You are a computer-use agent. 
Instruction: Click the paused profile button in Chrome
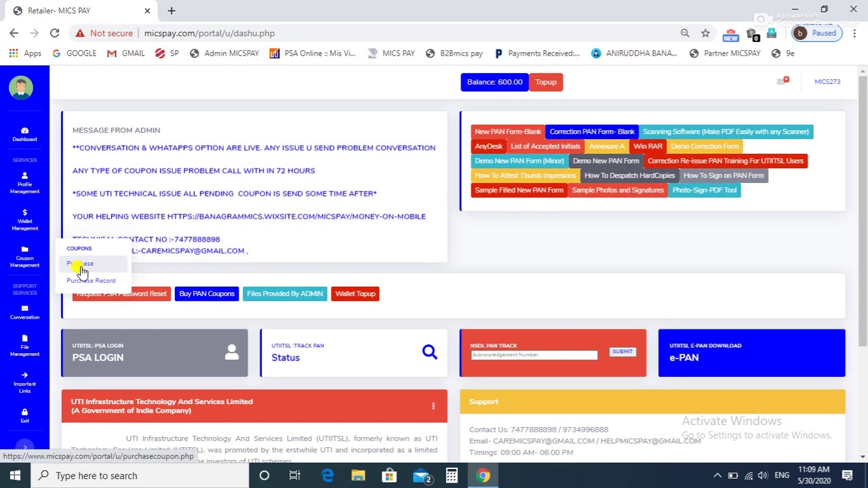click(x=817, y=33)
